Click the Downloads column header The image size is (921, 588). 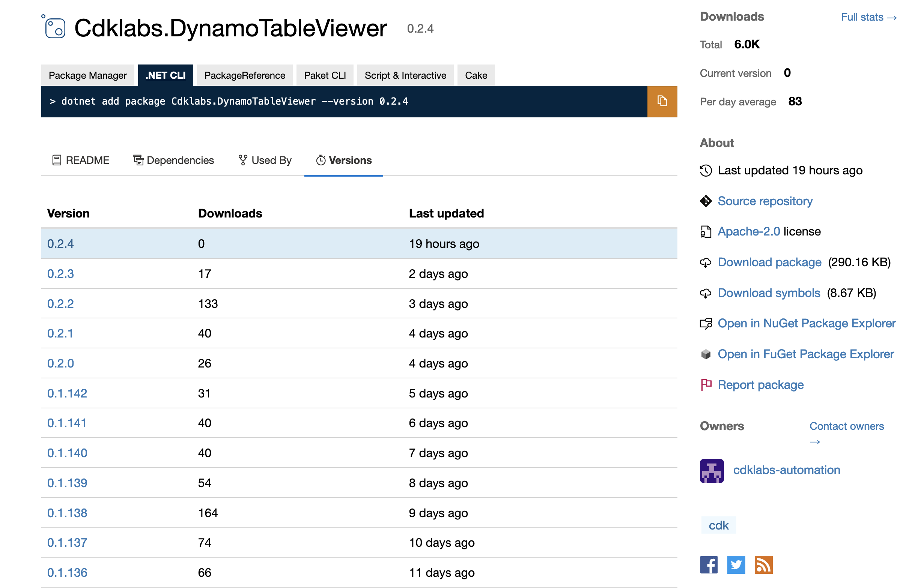click(230, 213)
